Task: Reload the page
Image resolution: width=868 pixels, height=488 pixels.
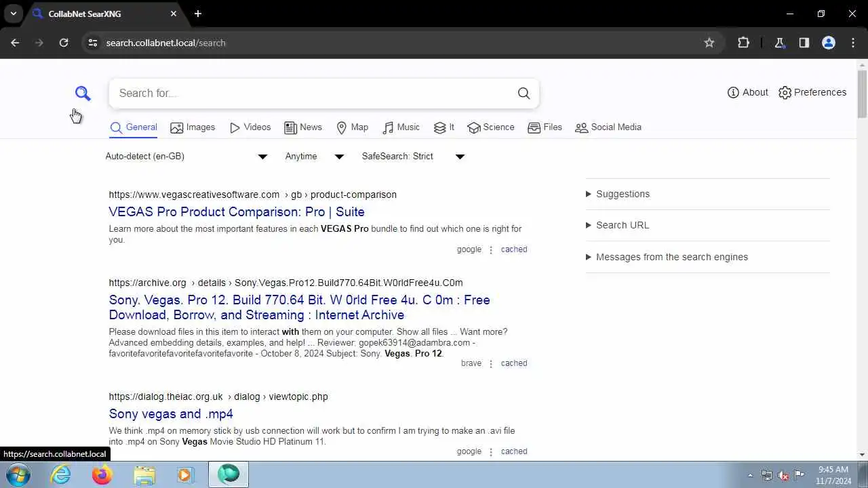Action: click(x=64, y=43)
